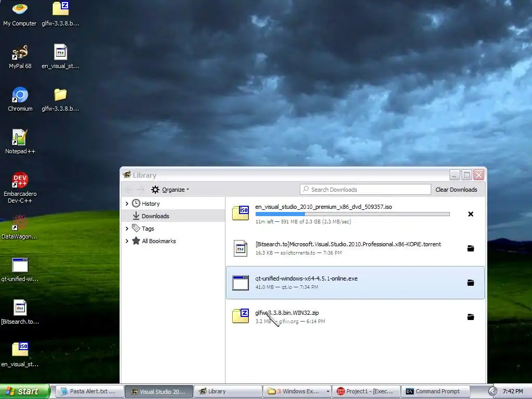
Task: Focus the Search Downloads field
Action: tap(365, 189)
